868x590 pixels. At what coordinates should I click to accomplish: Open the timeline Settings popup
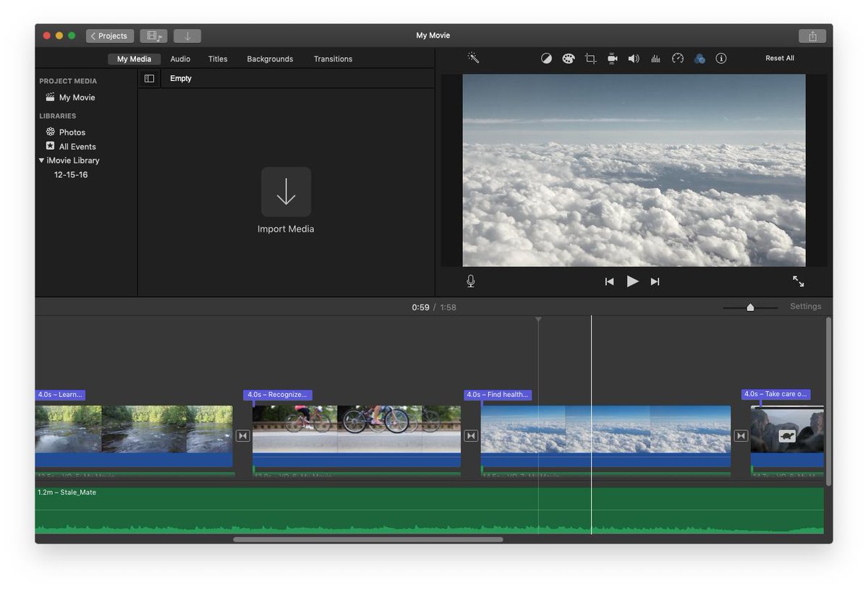coord(806,307)
